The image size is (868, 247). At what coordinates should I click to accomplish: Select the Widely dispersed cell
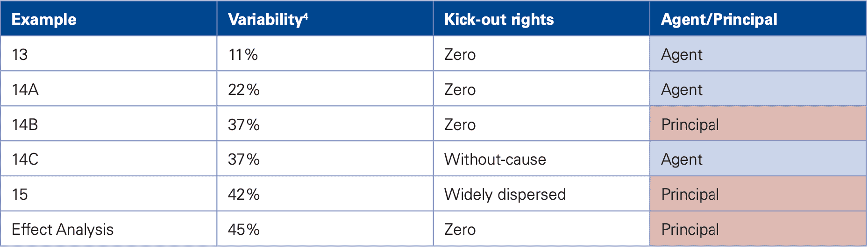pyautogui.click(x=505, y=194)
